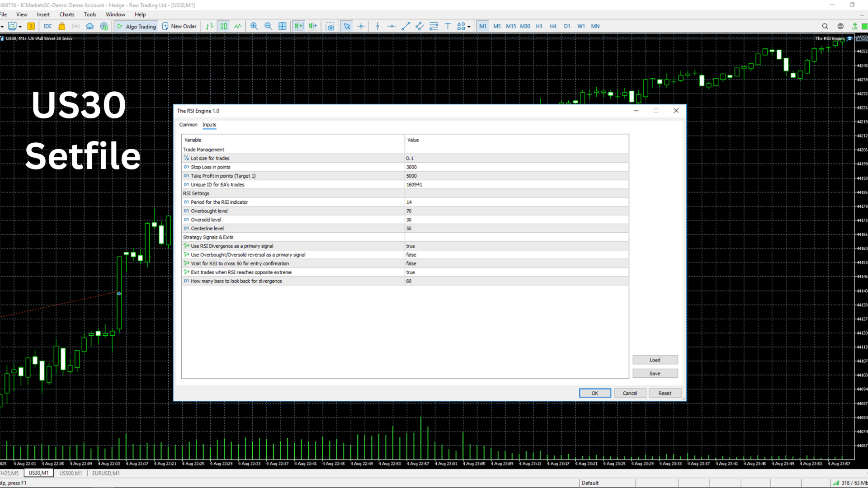Reset the RSI Engine inputs
The width and height of the screenshot is (868, 488).
pos(665,393)
